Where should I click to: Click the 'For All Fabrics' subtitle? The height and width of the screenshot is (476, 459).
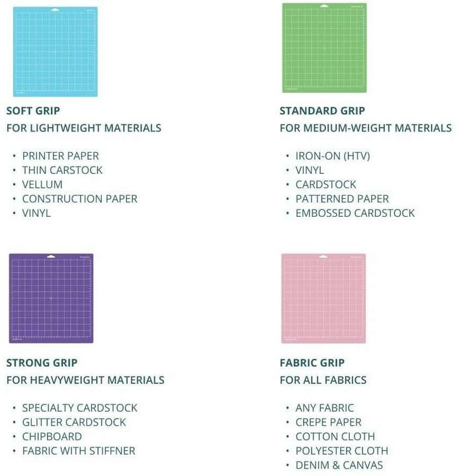point(323,379)
